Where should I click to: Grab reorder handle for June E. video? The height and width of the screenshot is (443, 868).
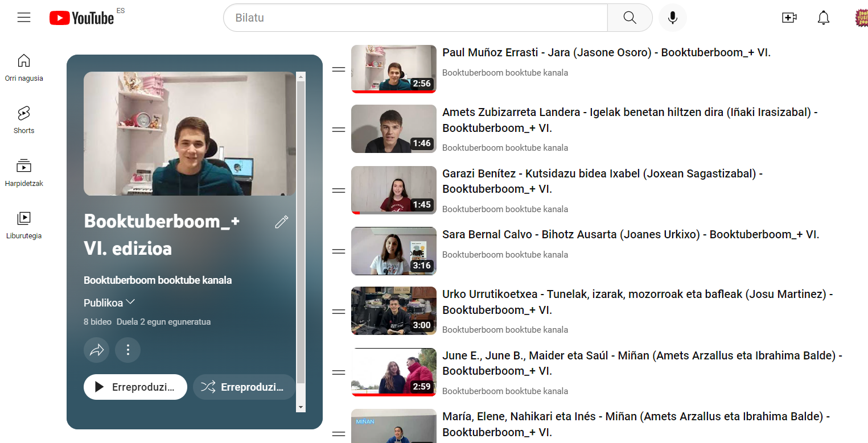(339, 372)
